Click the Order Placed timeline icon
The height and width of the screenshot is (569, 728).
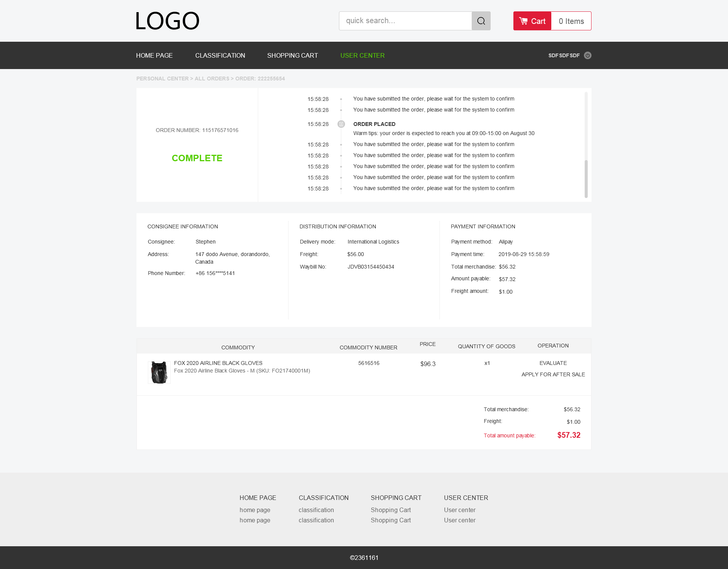click(x=341, y=124)
